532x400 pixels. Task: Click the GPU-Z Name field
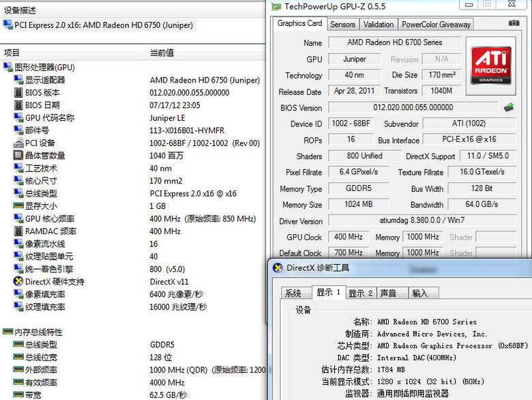395,42
